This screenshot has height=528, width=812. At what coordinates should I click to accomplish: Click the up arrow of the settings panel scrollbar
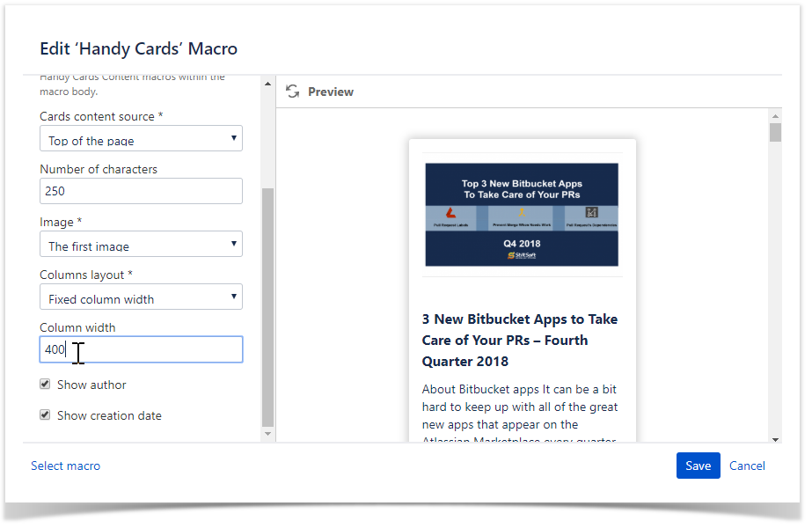268,84
